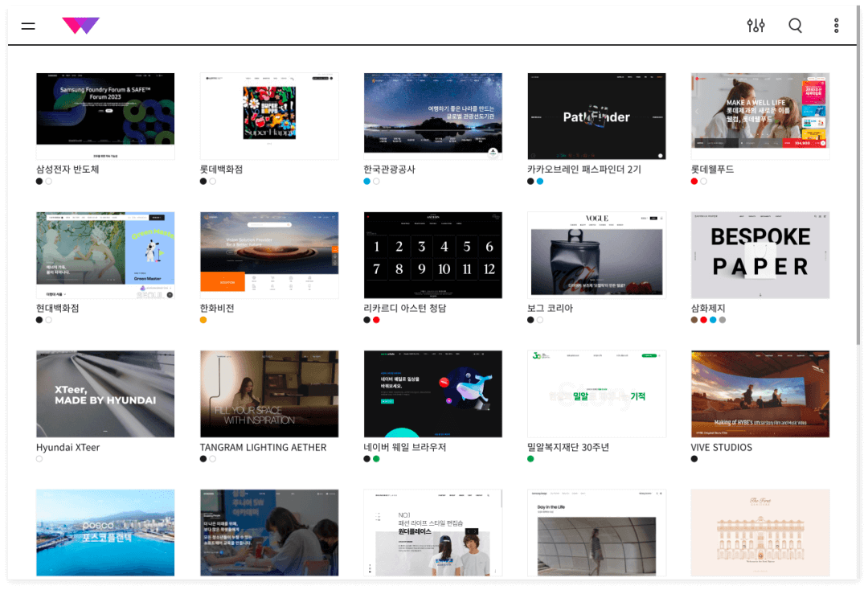Click the 한화비전 title link

click(x=217, y=309)
